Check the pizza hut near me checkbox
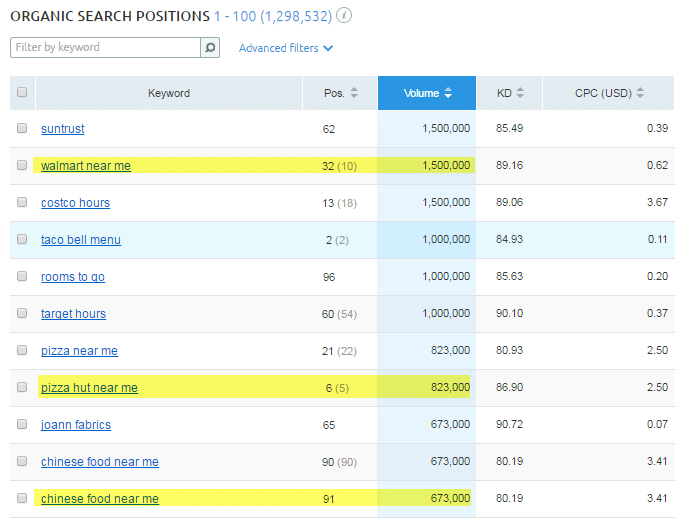675x518 pixels. coord(22,387)
